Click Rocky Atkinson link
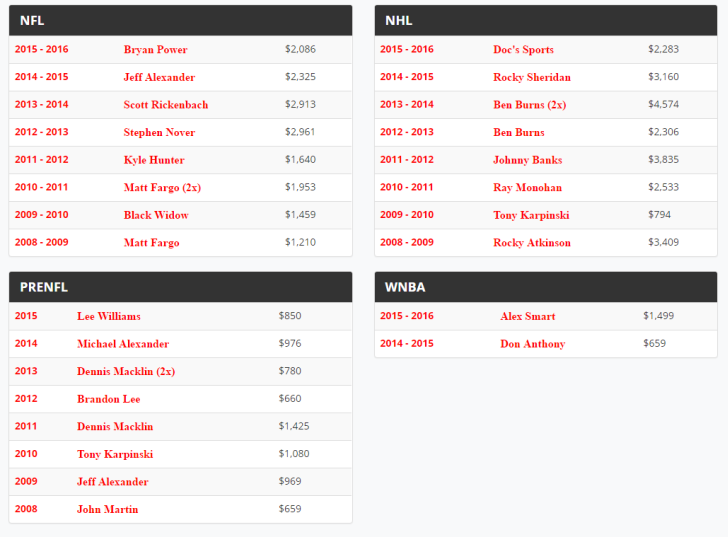This screenshot has height=537, width=728. tap(532, 243)
